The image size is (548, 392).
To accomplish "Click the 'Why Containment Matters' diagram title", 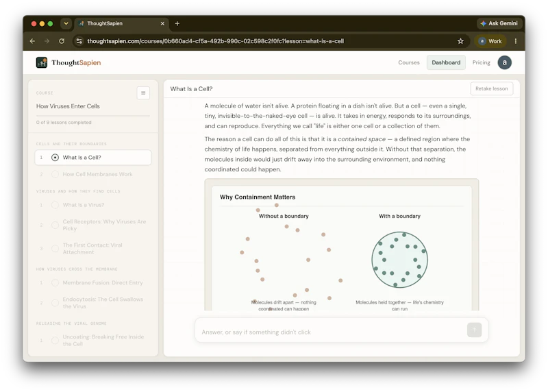I will (258, 197).
